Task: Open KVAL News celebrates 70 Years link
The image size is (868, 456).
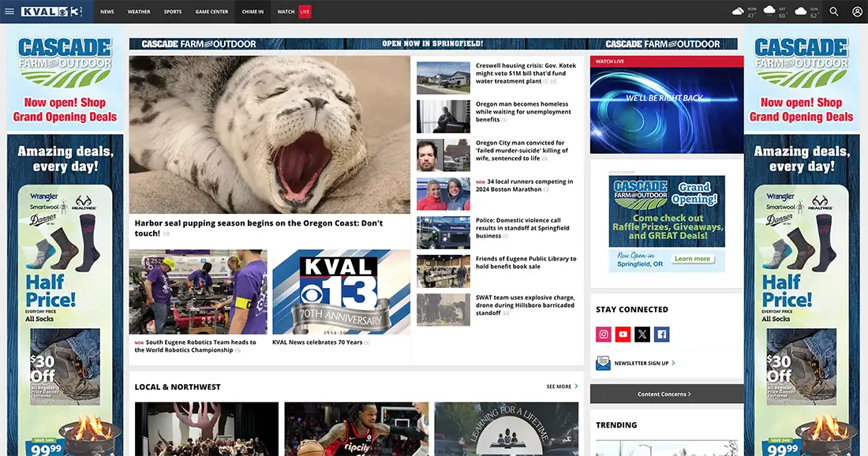Action: pyautogui.click(x=317, y=342)
